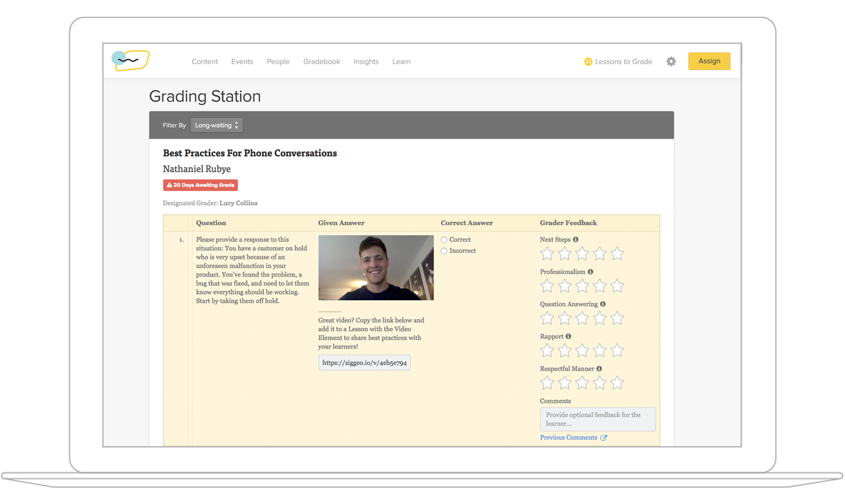The width and height of the screenshot is (845, 504).
Task: Click the info icon next to Professionalism
Action: click(x=590, y=272)
